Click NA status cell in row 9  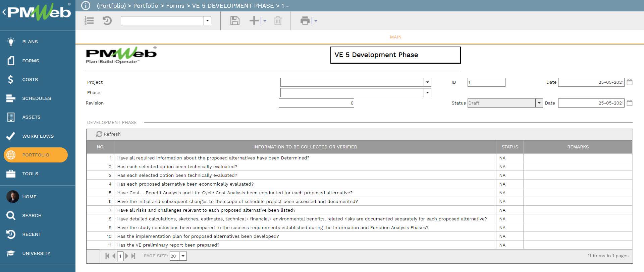point(510,227)
